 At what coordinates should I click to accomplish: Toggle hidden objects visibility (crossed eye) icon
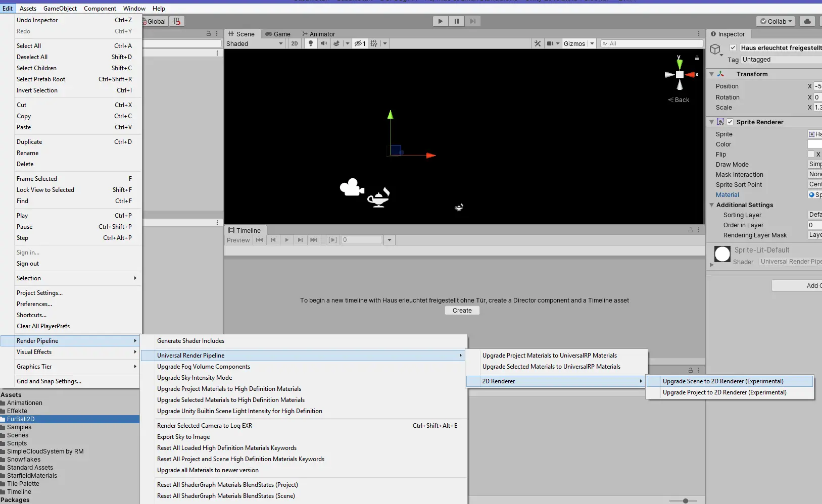tap(360, 43)
